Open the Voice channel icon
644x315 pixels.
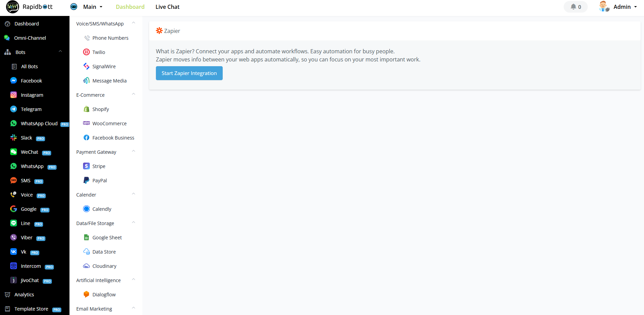click(14, 194)
